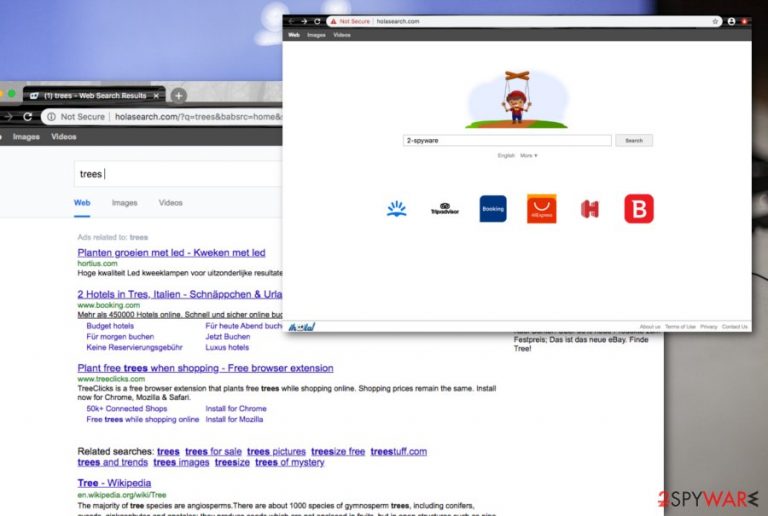Select Videos in back window dark toolbar
Screen dimensions: 768x516
point(64,137)
